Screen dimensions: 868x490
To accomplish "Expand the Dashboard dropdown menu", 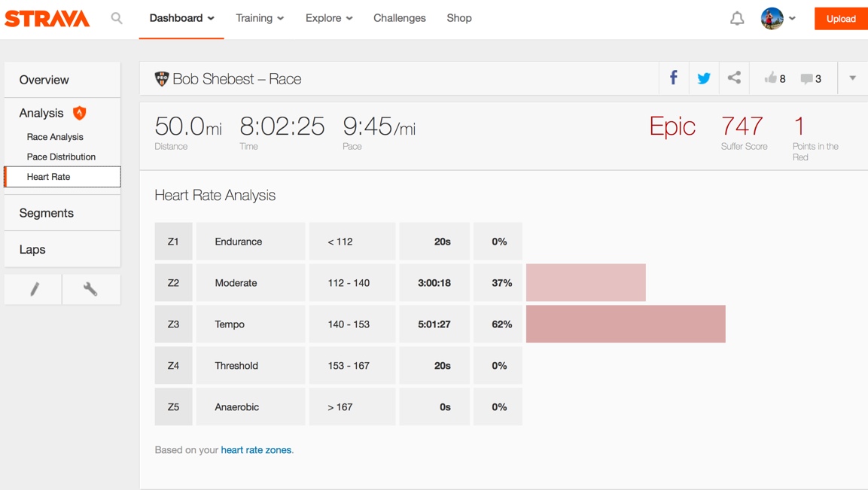I will pos(181,18).
